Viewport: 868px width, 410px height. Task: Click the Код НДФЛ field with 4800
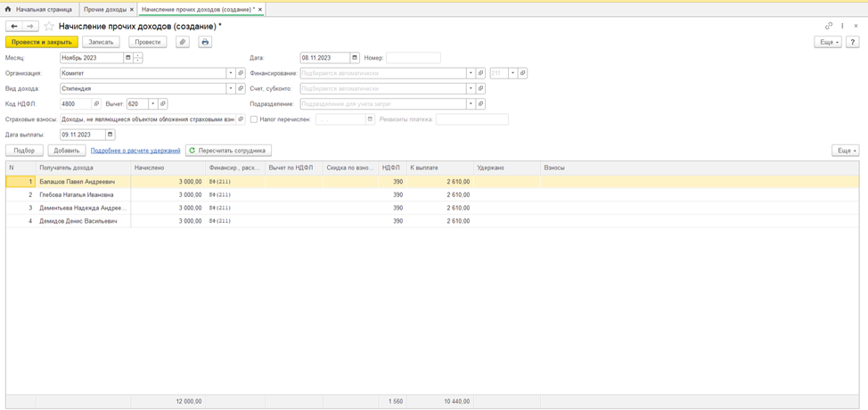click(x=76, y=103)
